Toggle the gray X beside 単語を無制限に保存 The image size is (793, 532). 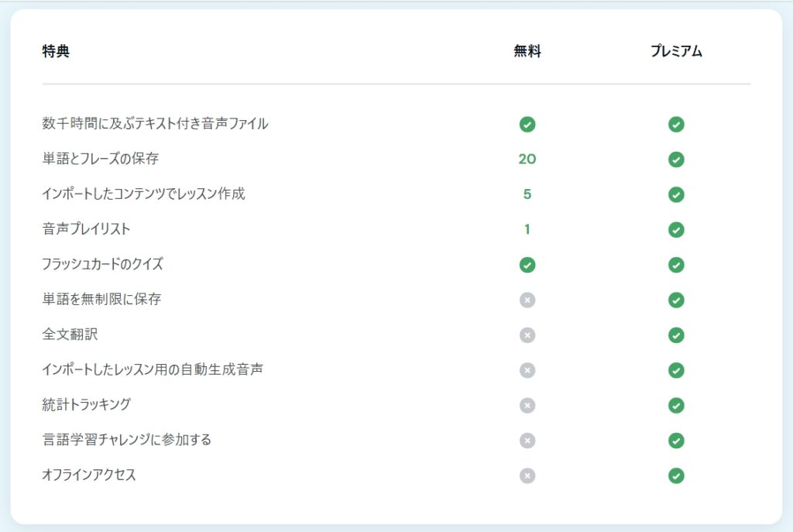click(527, 300)
